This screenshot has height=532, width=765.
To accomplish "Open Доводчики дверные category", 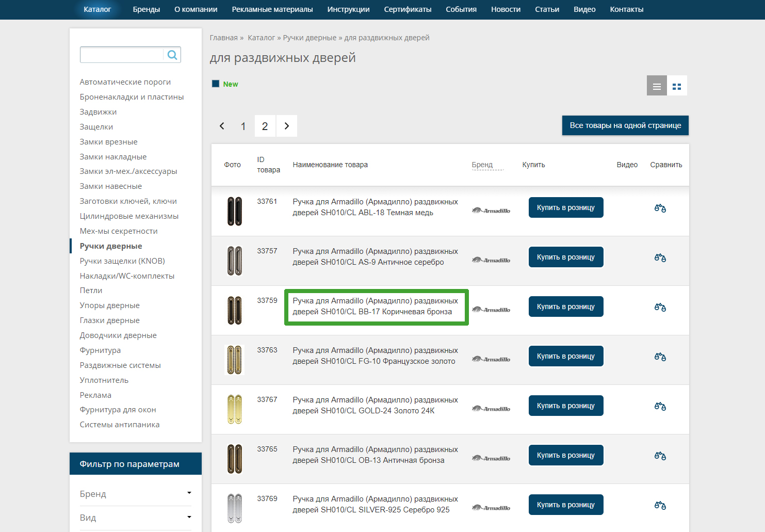I will click(x=118, y=335).
